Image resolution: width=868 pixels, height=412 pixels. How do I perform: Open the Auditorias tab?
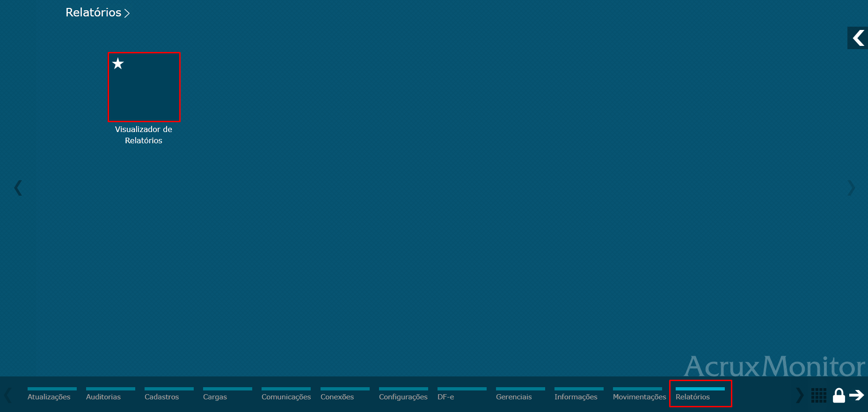pyautogui.click(x=110, y=394)
